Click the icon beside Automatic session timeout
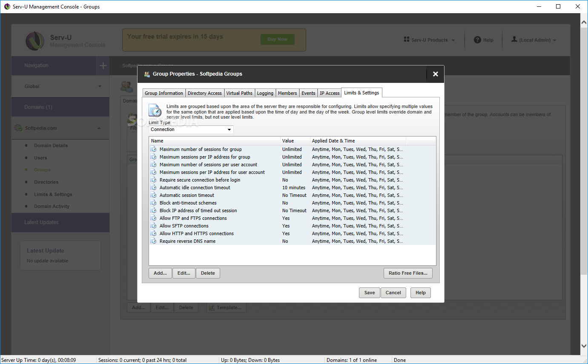This screenshot has height=364, width=588. pyautogui.click(x=153, y=195)
